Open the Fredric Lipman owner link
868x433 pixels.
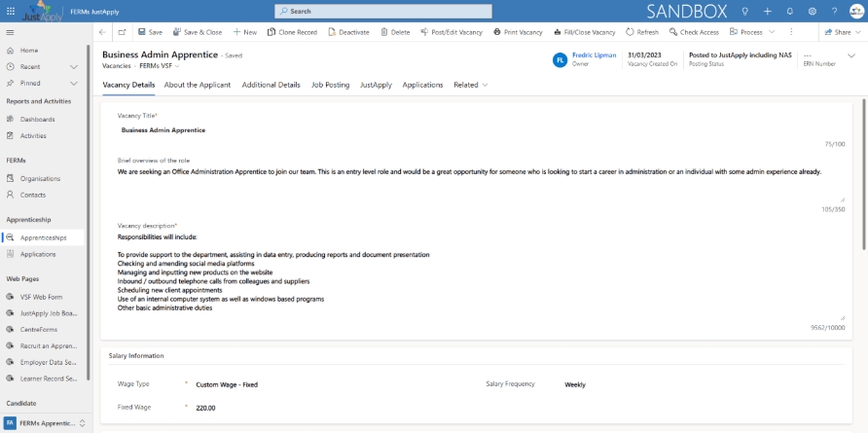tap(594, 55)
